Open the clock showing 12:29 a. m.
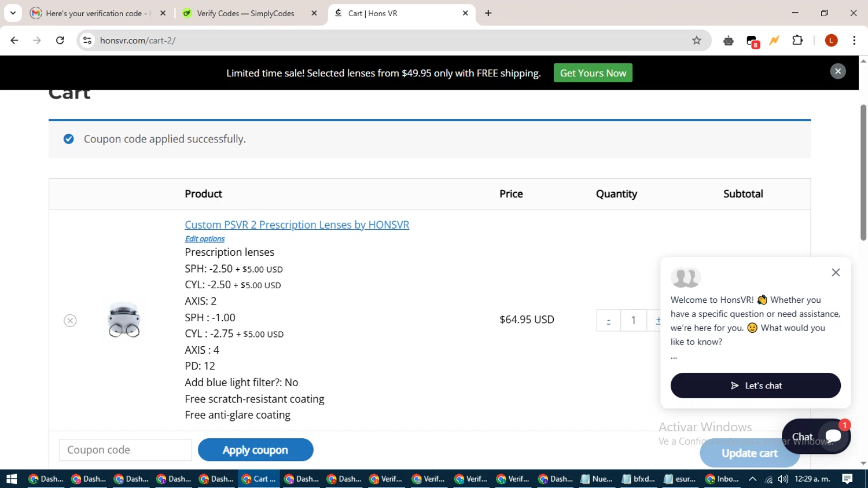 click(x=812, y=479)
